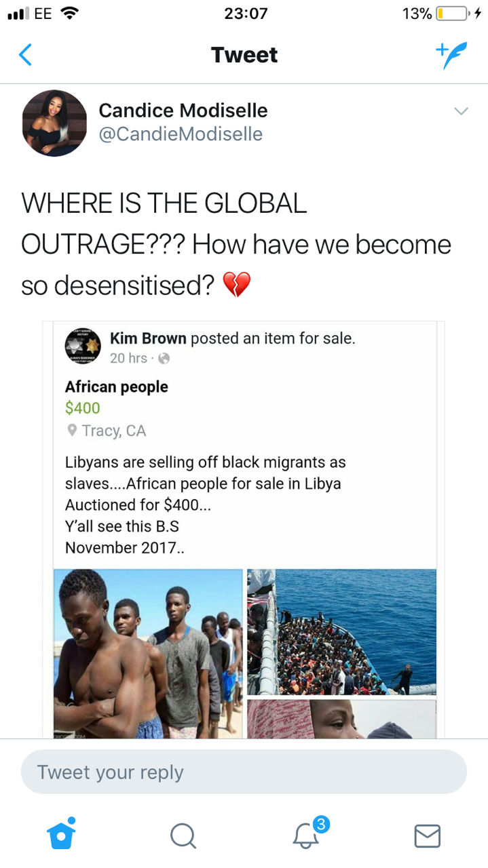Tap the @CandieModiselle handle
Viewport: 488px width, 868px height.
pyautogui.click(x=181, y=134)
